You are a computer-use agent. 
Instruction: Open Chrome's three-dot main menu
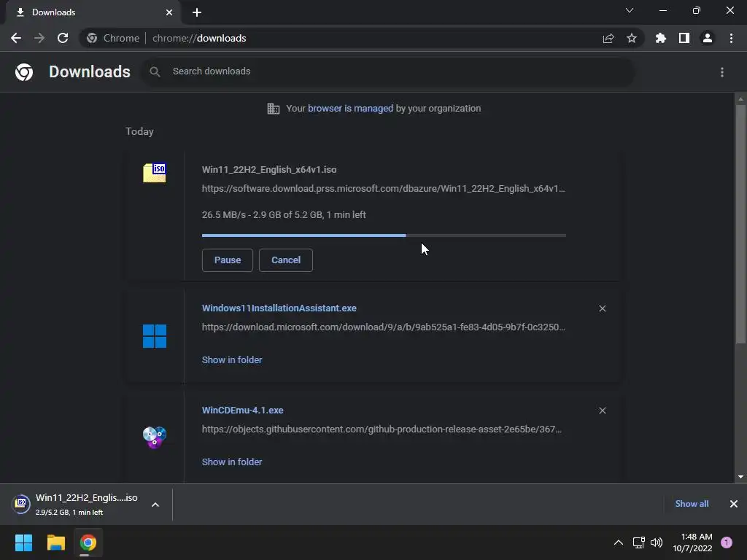[x=731, y=38]
